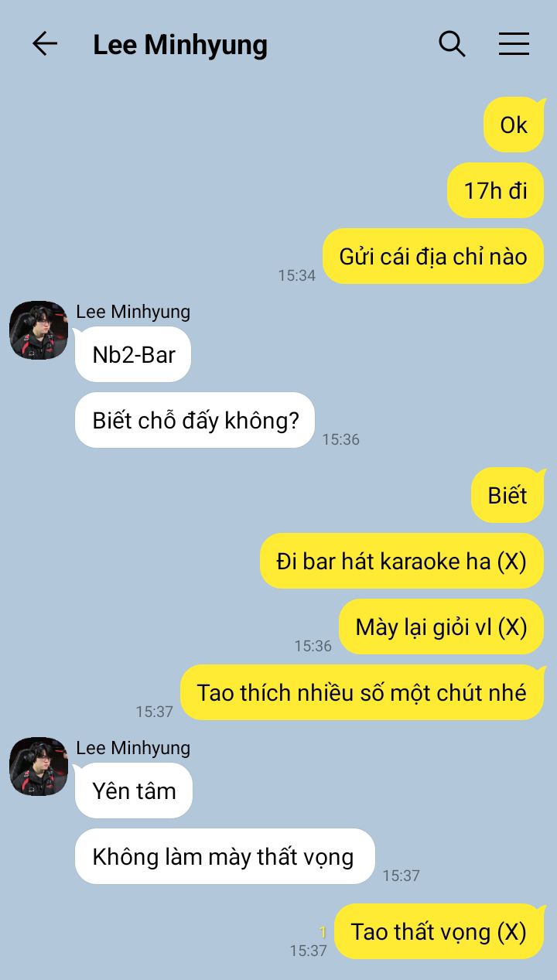Image resolution: width=557 pixels, height=980 pixels.
Task: Select the '17h đi' message bubble
Action: tap(496, 190)
